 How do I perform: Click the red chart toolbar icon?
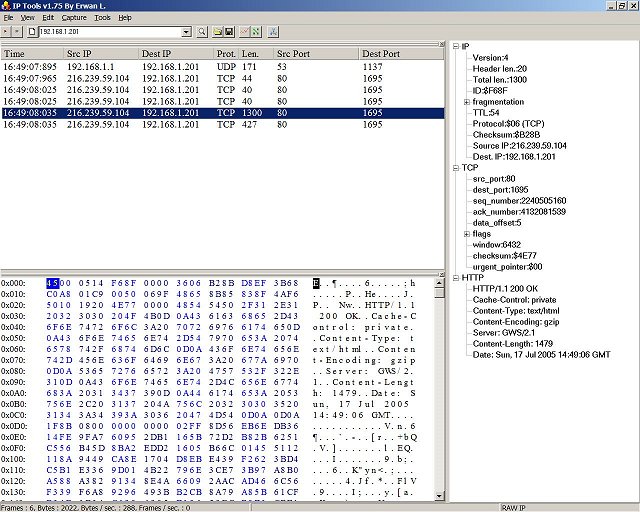[245, 33]
